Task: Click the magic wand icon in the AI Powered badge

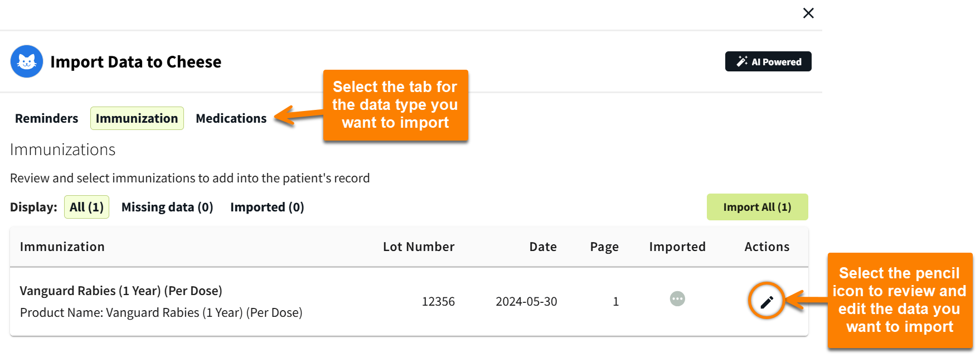Action: click(x=742, y=61)
